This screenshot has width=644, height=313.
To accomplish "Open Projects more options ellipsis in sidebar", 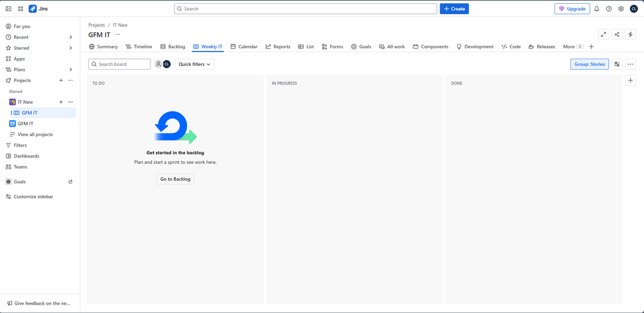I will click(70, 81).
